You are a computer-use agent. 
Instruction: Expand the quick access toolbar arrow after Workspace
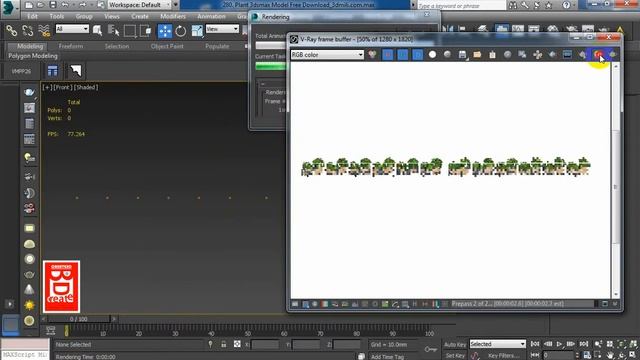click(176, 5)
